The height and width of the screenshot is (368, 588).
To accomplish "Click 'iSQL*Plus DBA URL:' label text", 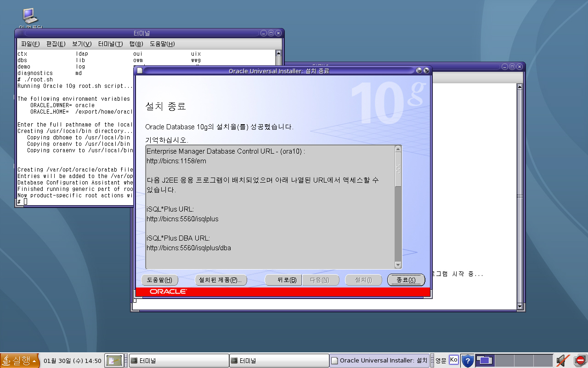I will pyautogui.click(x=178, y=238).
